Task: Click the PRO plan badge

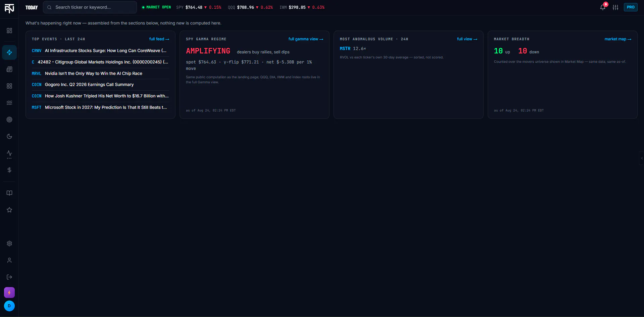Action: coord(631,7)
